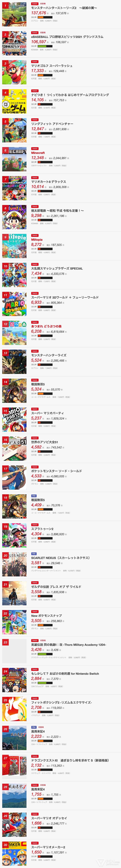The height and width of the screenshot is (868, 121).
Task: Click the blank rank 23 placeholder image
Action: point(14,651)
